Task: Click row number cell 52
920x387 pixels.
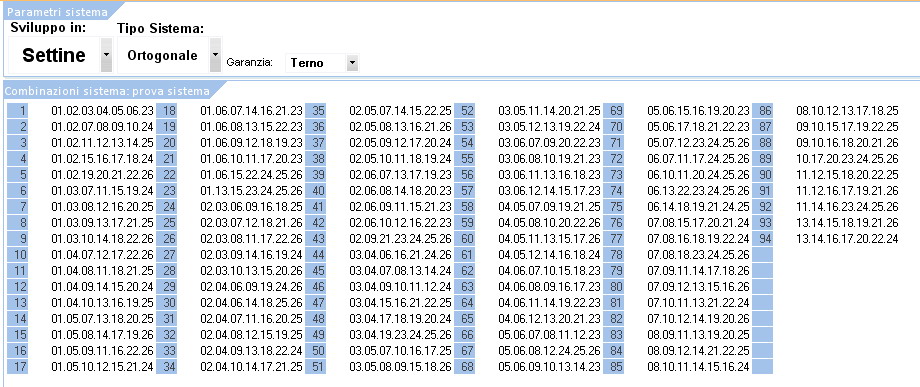Action: coord(465,111)
